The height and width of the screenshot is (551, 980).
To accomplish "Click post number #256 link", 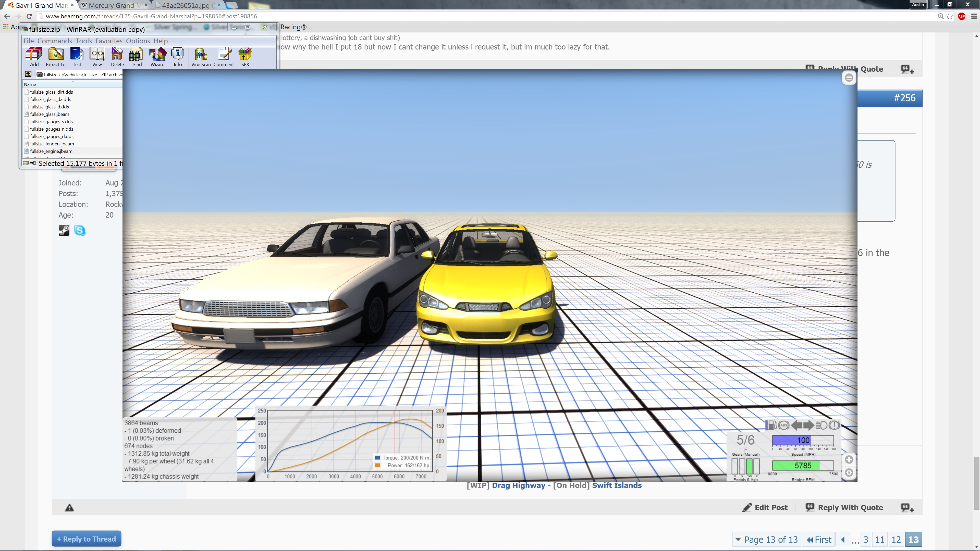I will click(905, 98).
